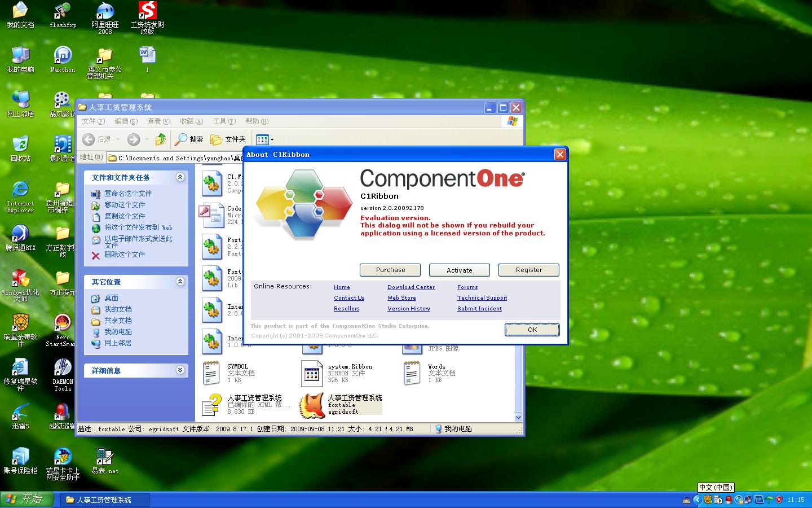Select the Nero StartSmart desktop icon
This screenshot has height=508, width=812.
[61, 330]
